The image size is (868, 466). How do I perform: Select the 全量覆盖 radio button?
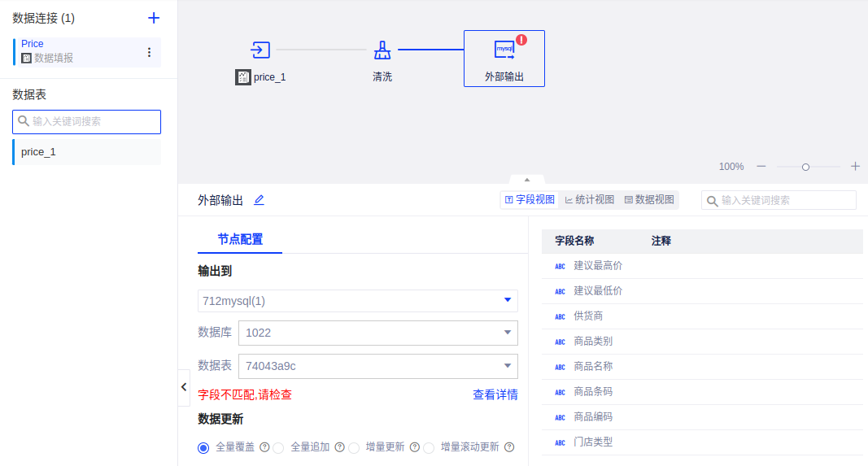click(203, 447)
